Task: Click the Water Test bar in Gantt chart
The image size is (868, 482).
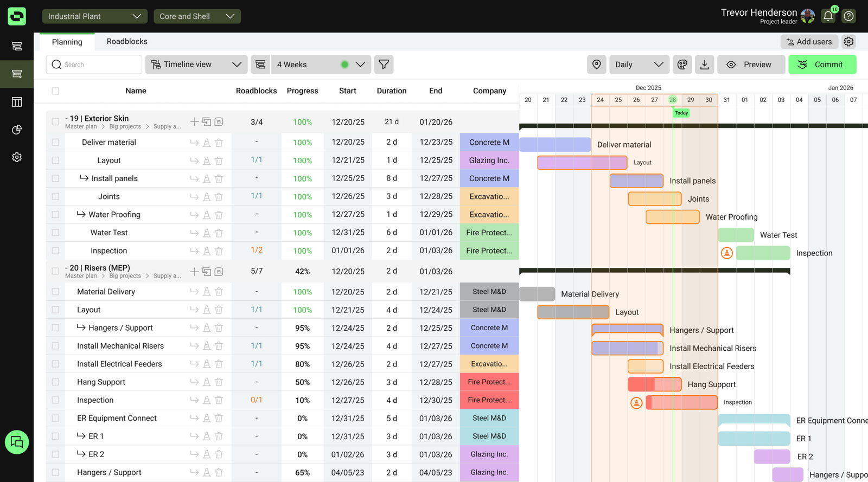Action: 736,235
